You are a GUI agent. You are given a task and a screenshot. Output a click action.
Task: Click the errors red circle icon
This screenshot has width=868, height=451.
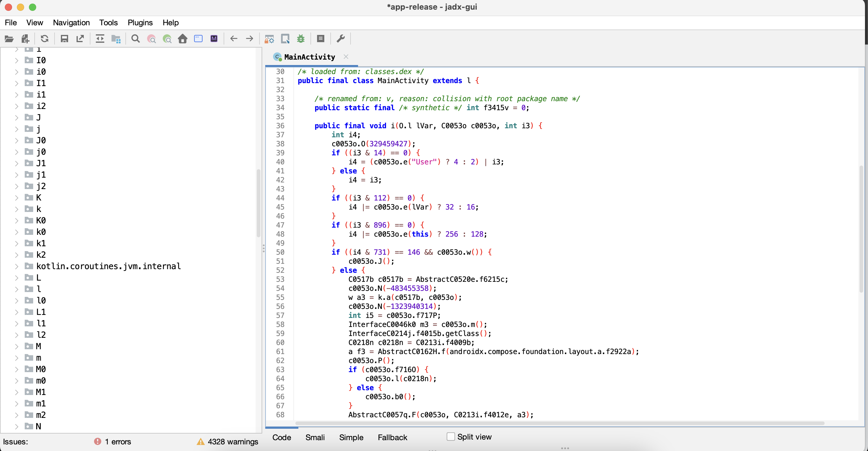[98, 441]
